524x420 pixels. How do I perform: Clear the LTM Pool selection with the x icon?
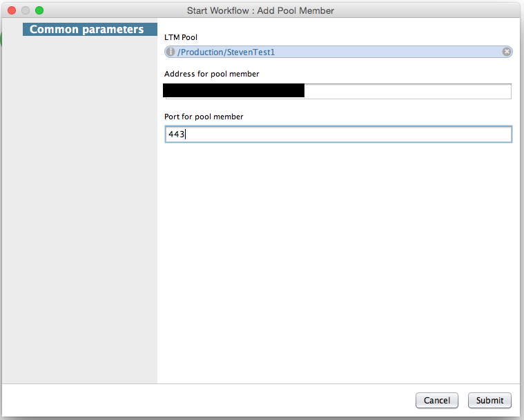pyautogui.click(x=506, y=52)
